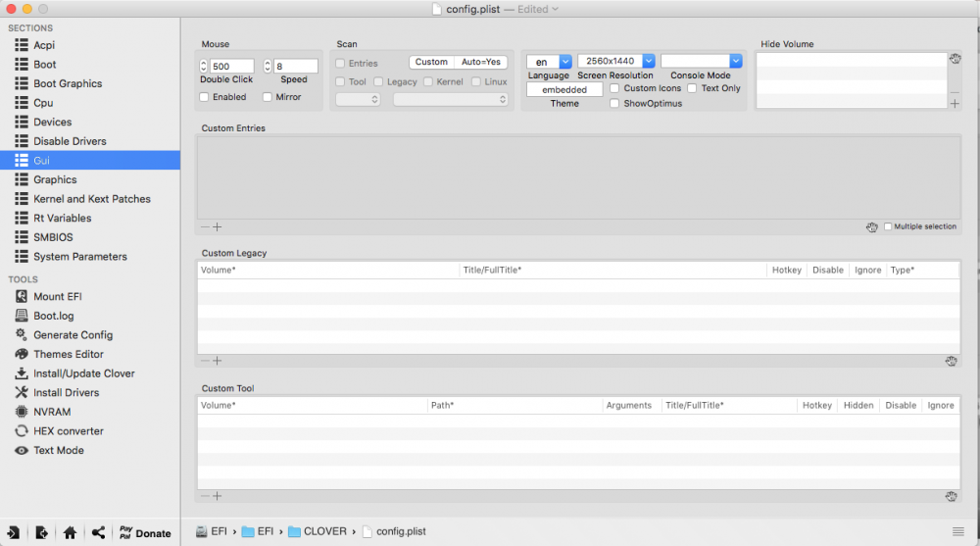Open the NVRAM tool
Image resolution: width=980 pixels, height=546 pixels.
pos(43,412)
